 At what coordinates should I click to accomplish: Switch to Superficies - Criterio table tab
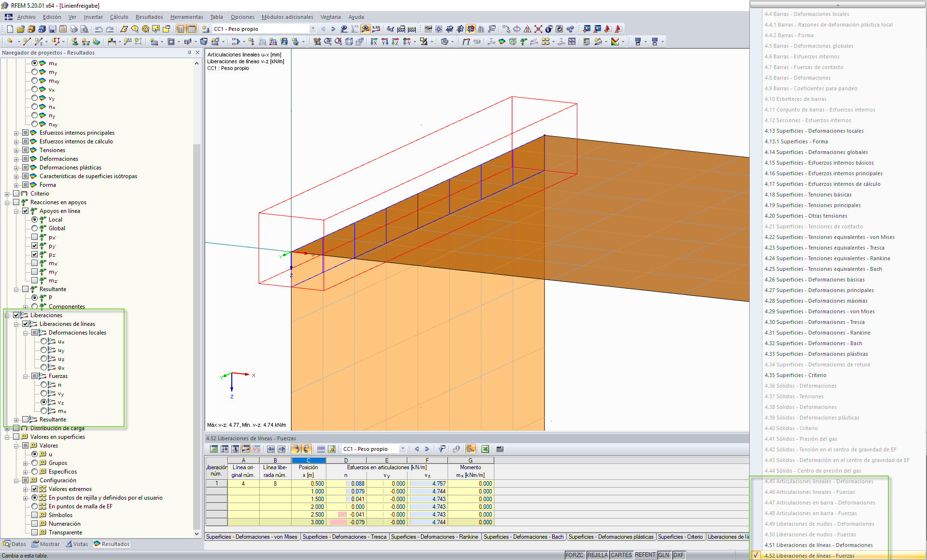(680, 537)
